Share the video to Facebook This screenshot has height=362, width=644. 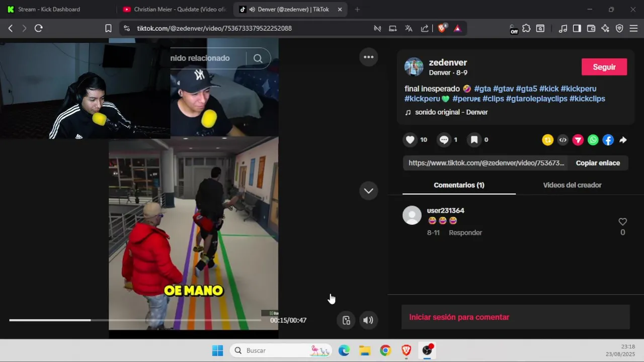pyautogui.click(x=608, y=140)
